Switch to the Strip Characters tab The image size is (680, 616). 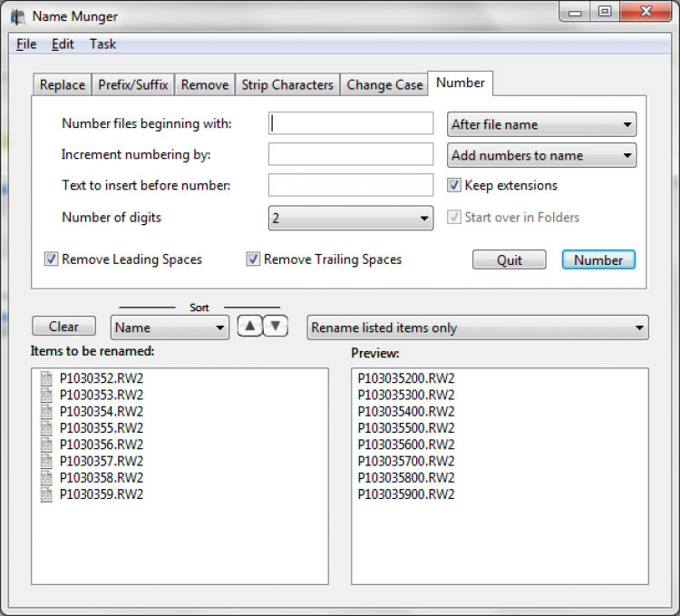point(287,84)
